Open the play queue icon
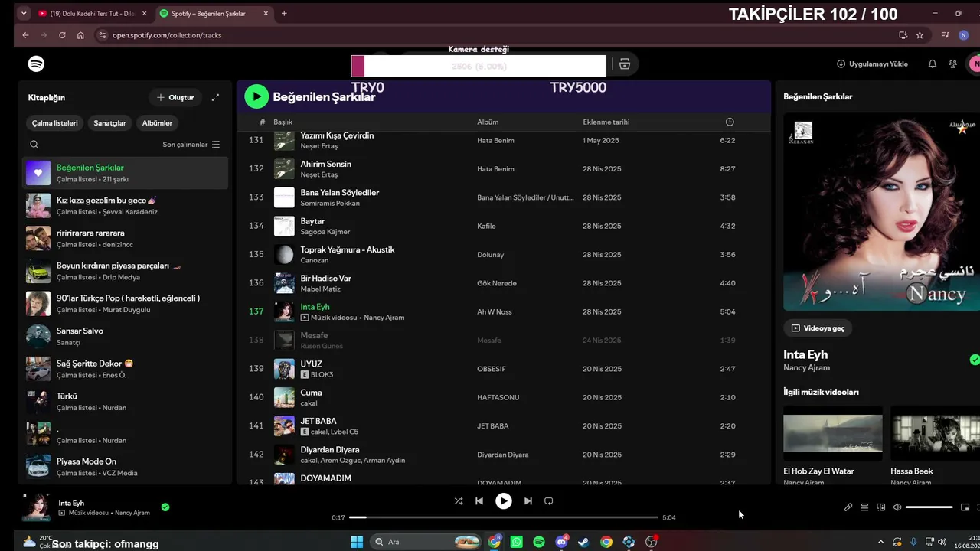 864,507
